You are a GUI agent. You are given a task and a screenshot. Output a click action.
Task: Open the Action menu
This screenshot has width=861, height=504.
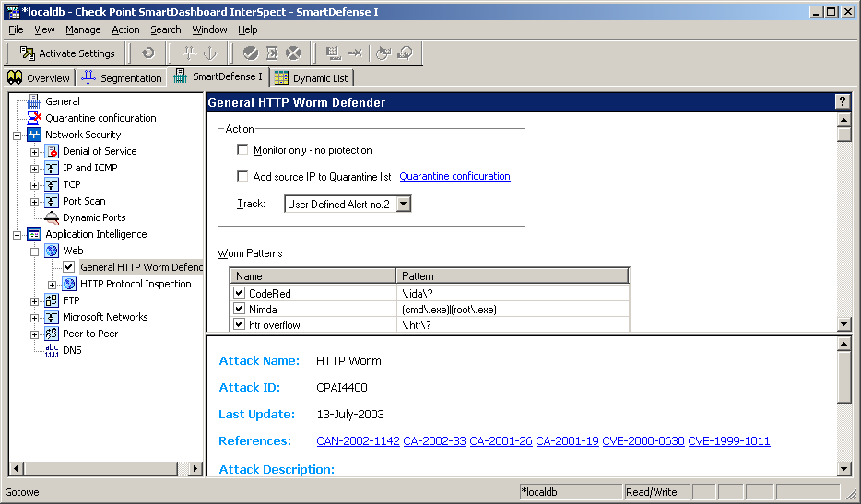(125, 29)
